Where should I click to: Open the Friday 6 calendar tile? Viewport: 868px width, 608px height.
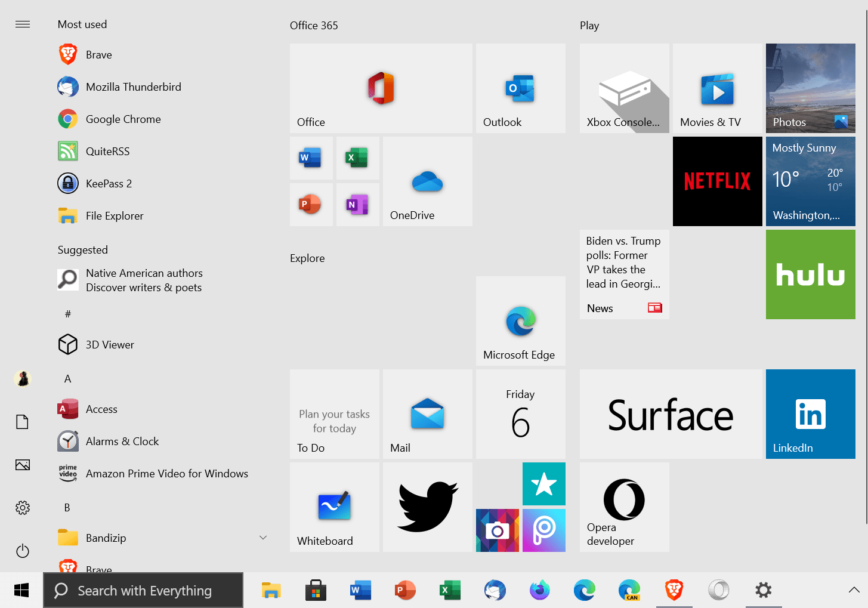pos(520,414)
